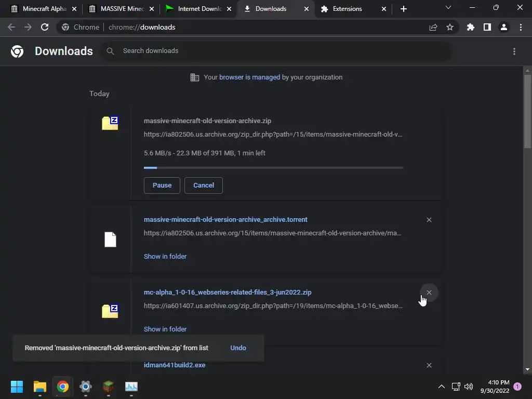Click the Search downloads field
The width and height of the screenshot is (532, 399).
pos(276,51)
